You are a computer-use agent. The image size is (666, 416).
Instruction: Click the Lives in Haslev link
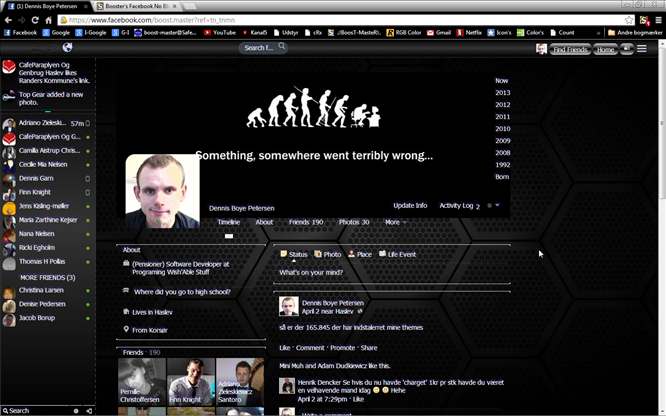click(152, 312)
